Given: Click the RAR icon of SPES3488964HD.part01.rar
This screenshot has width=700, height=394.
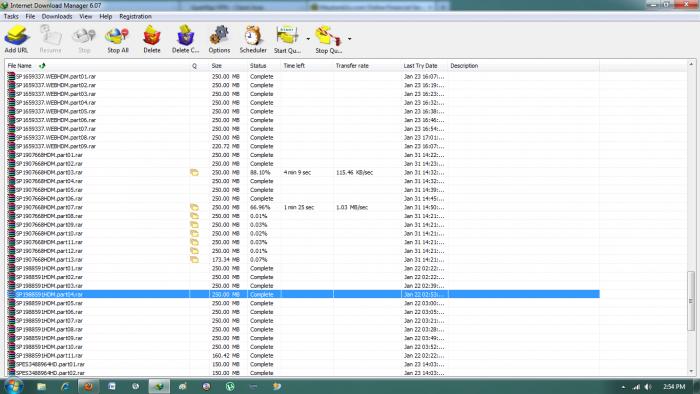Looking at the screenshot, I should pos(11,364).
